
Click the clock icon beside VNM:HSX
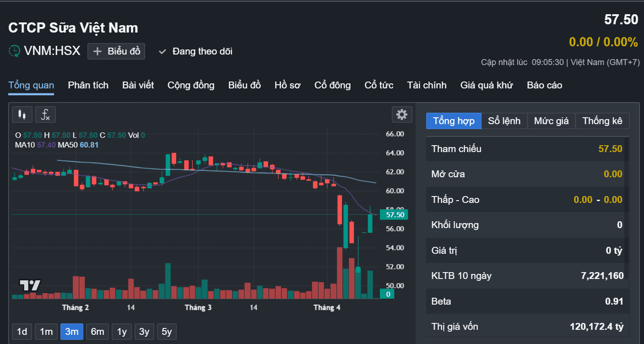click(x=15, y=51)
